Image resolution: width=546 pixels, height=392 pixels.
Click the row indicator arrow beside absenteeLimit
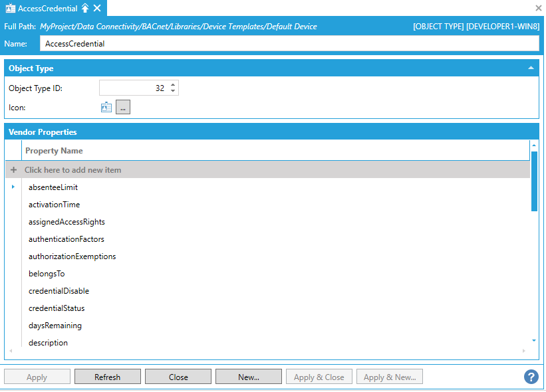[x=13, y=187]
